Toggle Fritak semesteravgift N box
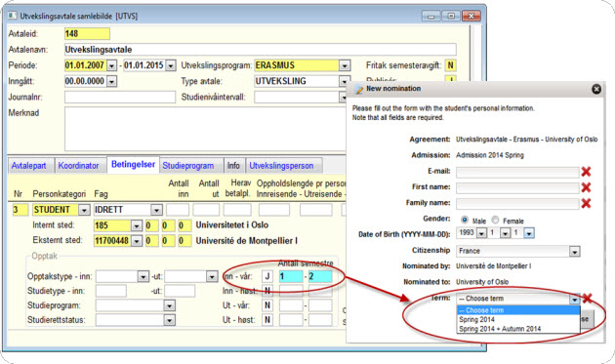Viewport: 615px width, 364px height. tap(451, 65)
